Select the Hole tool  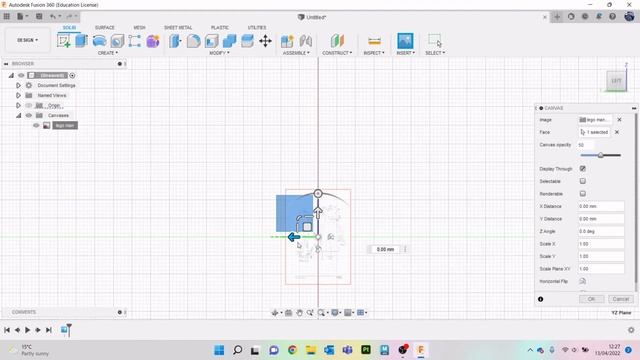click(117, 41)
